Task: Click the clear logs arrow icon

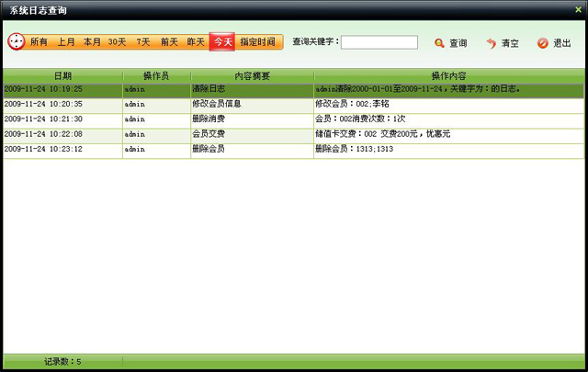Action: 492,43
